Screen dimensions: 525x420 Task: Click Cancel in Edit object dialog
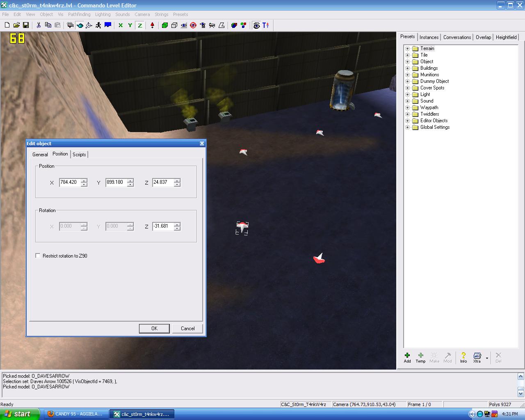(x=187, y=329)
